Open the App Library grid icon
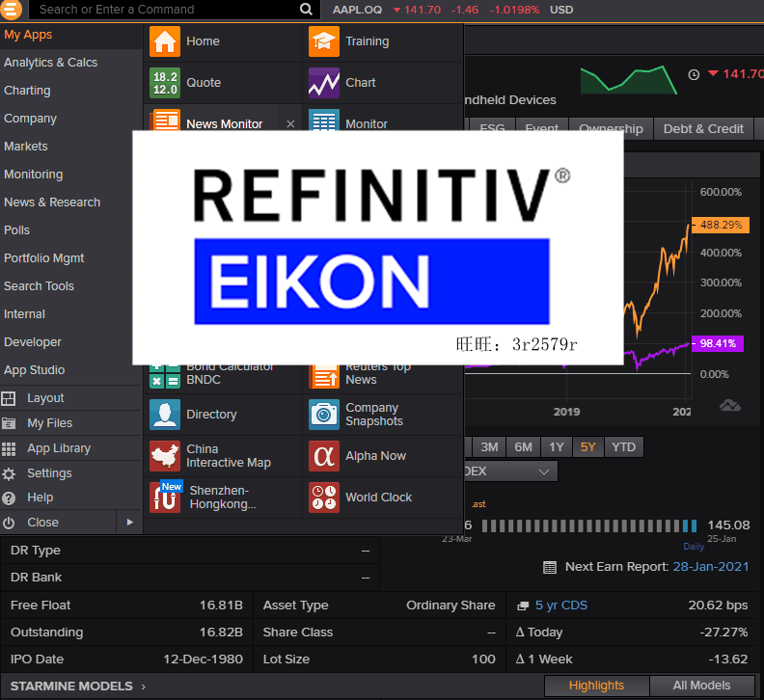 click(9, 448)
